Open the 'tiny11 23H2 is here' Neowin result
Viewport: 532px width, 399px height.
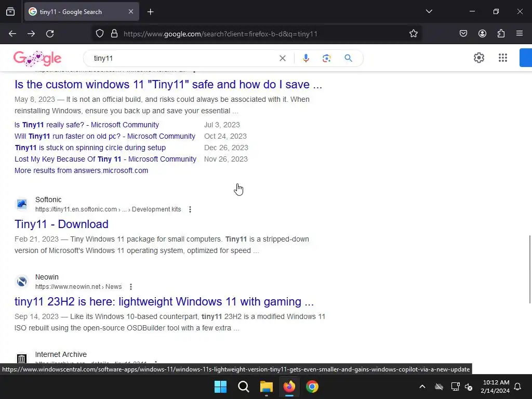tap(164, 302)
